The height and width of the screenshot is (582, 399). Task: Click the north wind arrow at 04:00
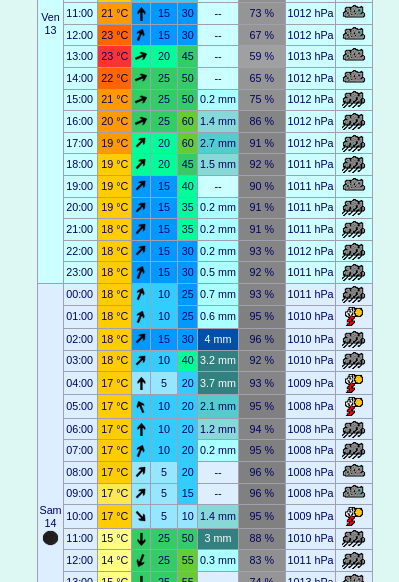[x=141, y=383]
